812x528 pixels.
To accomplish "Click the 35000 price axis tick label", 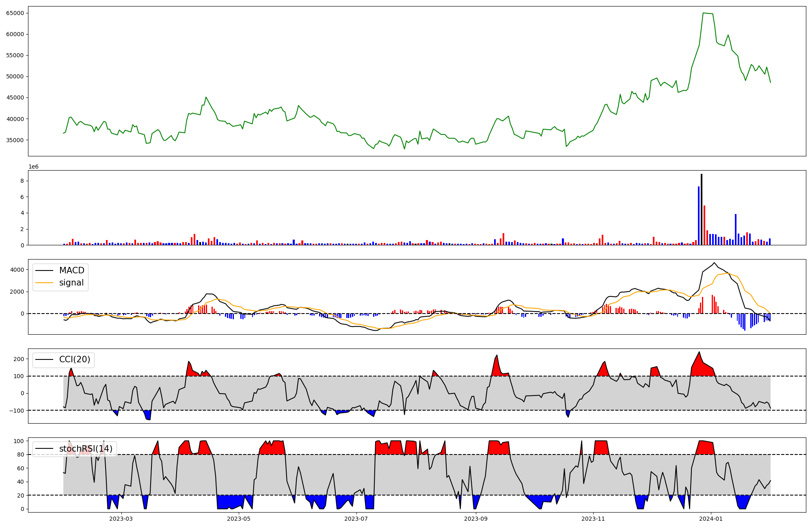I will (x=15, y=140).
